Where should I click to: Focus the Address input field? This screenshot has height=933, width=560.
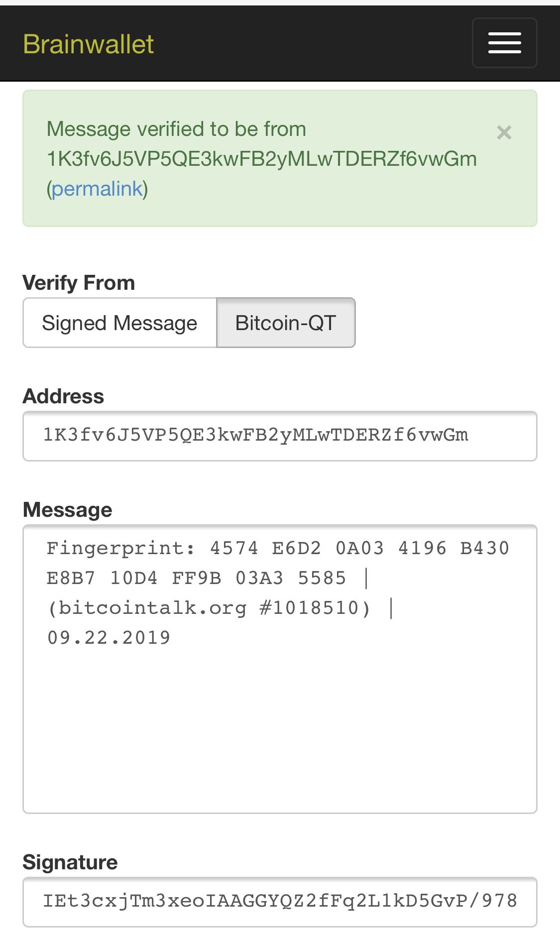pyautogui.click(x=280, y=436)
